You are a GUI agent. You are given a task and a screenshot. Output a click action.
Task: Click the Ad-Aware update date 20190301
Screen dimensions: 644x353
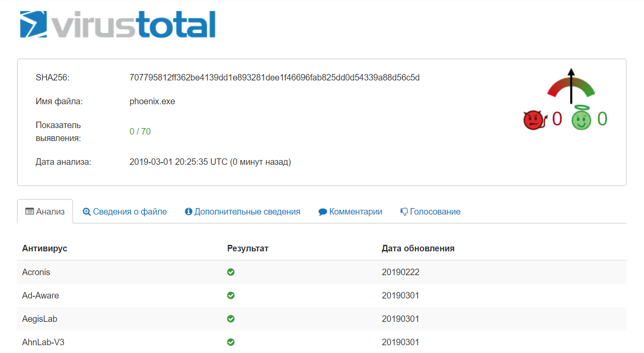(400, 295)
